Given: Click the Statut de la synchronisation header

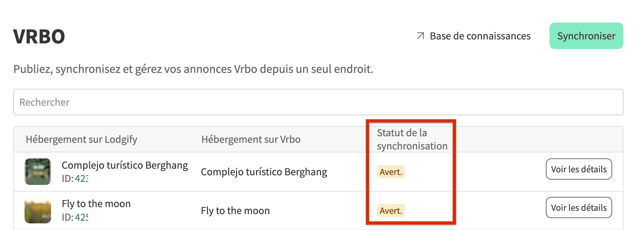Looking at the screenshot, I should point(412,139).
